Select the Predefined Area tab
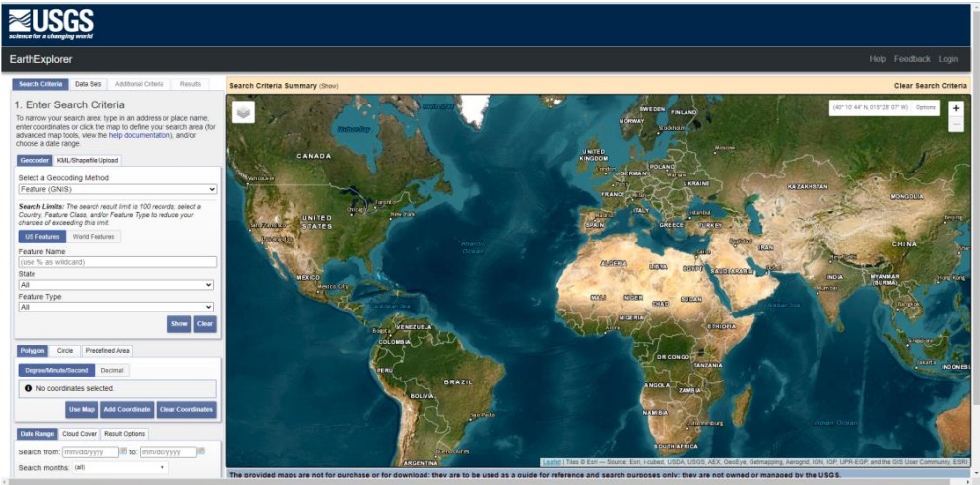Viewport: 980px width, 485px height. pos(107,351)
